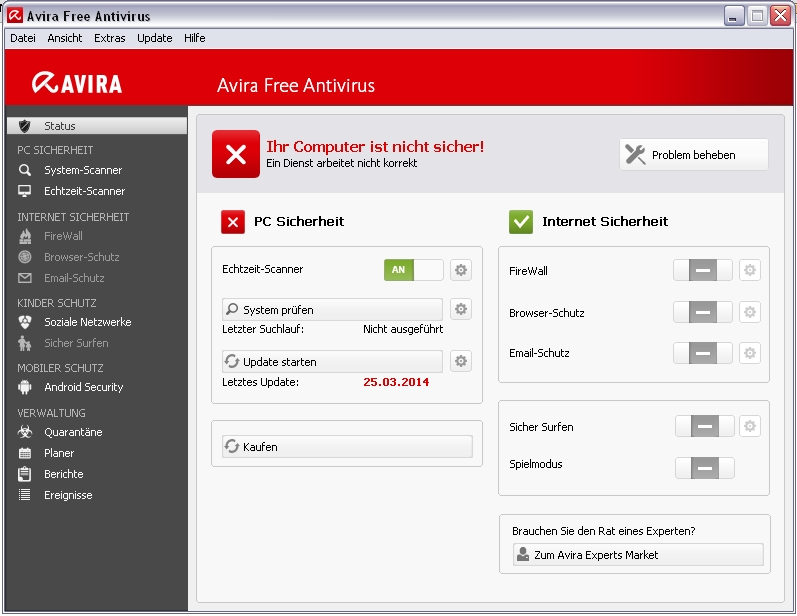Click the monitor icon beside Echtzeit-Scanner
This screenshot has height=616, width=797.
24,191
